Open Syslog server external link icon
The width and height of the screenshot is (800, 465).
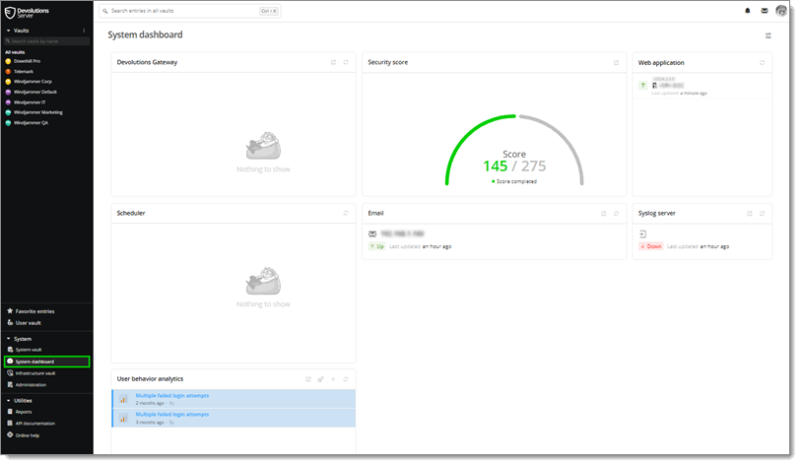click(749, 213)
